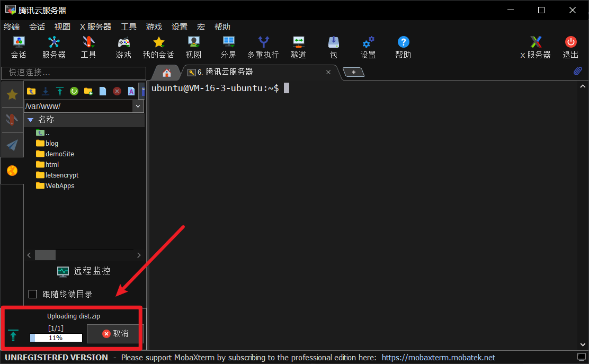Click in the 快速连接 quick connect field
Viewport: 589px width, 364px height.
74,73
